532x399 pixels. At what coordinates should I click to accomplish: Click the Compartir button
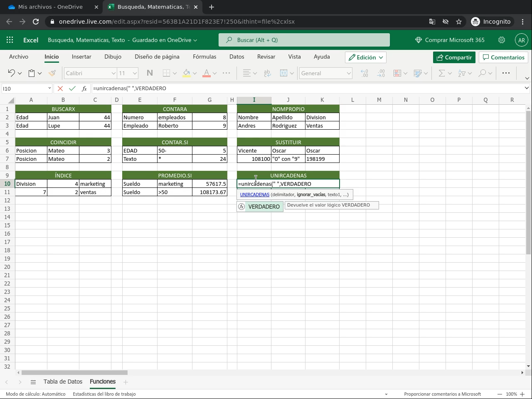[x=454, y=57]
